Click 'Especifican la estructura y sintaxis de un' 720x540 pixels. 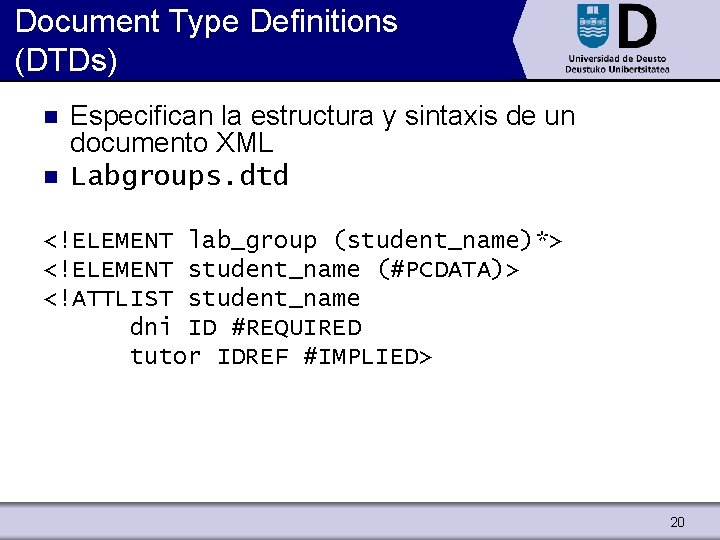point(322,116)
